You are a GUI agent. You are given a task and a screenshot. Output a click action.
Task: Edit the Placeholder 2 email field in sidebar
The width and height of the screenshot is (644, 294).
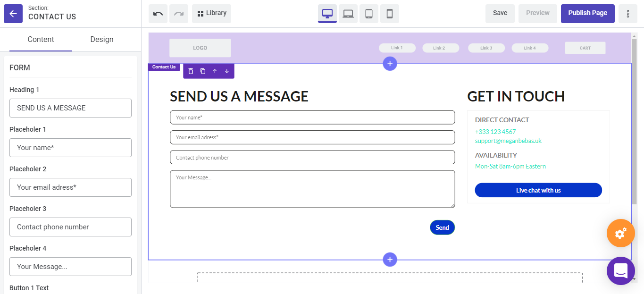click(x=70, y=187)
